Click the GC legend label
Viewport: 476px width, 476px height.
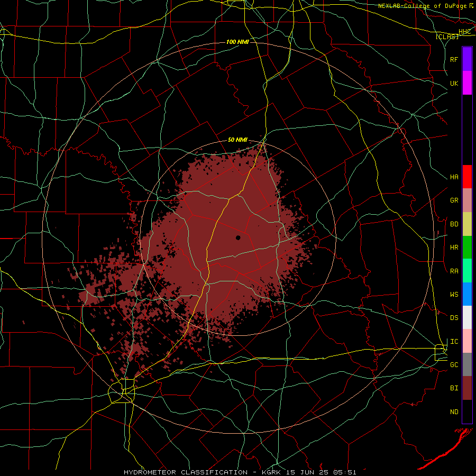click(454, 365)
